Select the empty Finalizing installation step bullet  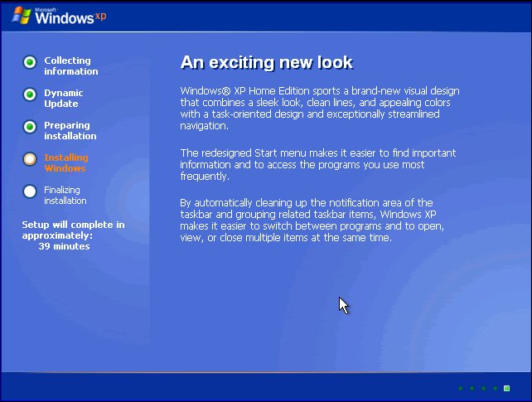click(x=30, y=191)
